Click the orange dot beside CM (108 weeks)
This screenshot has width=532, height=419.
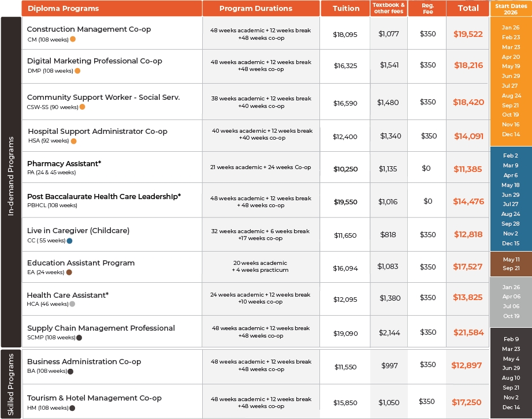click(73, 39)
